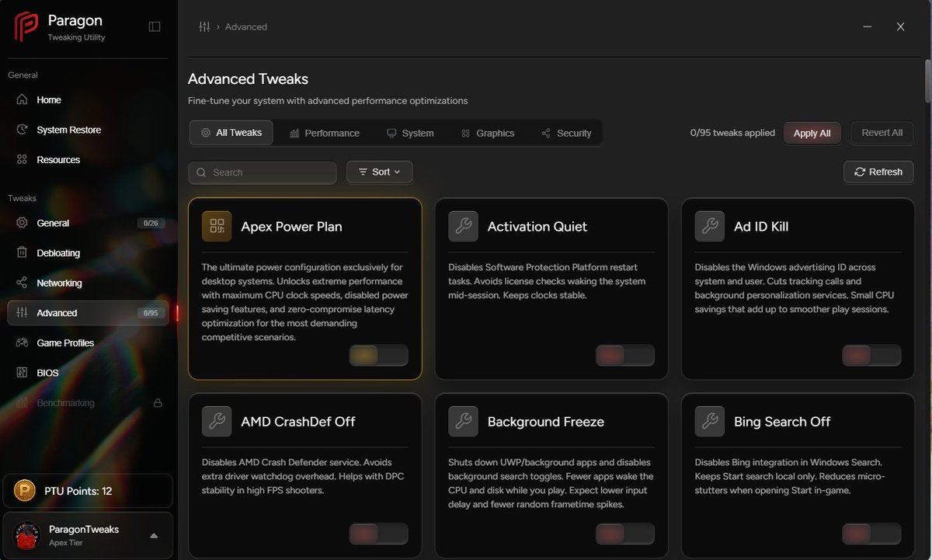932x560 pixels.
Task: Open System Restore in sidebar
Action: 89,130
